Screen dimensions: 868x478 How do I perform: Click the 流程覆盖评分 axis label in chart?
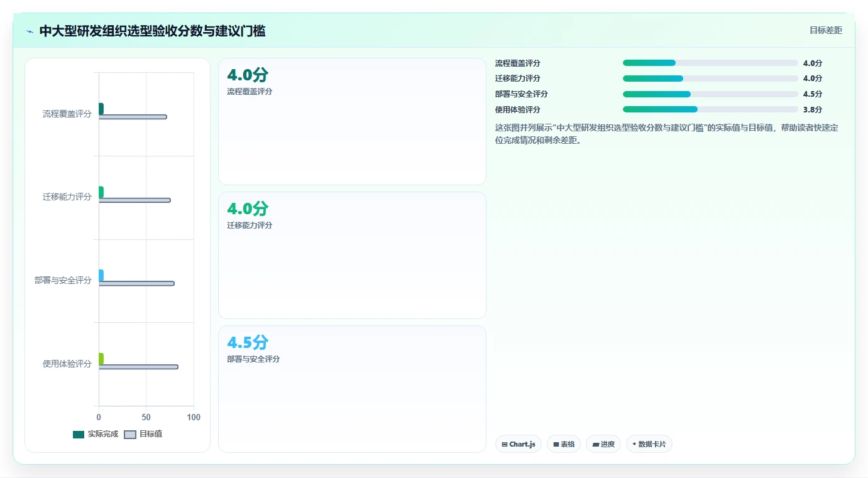[67, 114]
